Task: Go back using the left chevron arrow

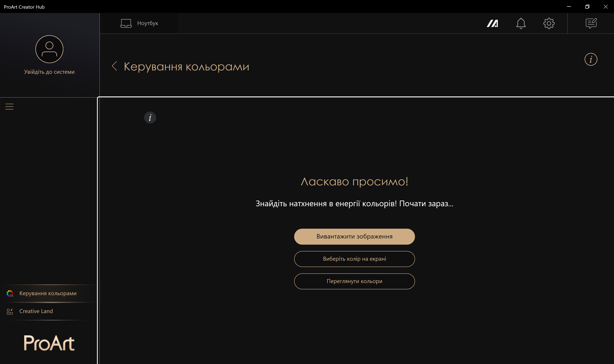Action: 114,66
